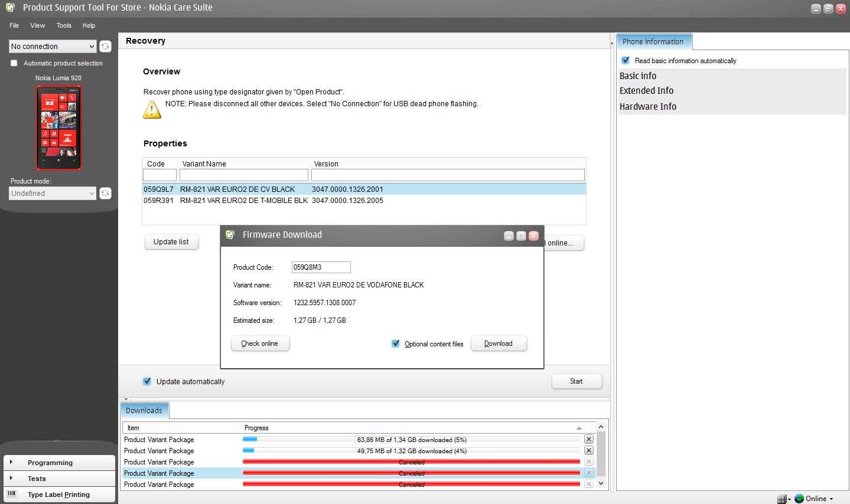Minimize the Nokia Care Suite window
Viewport: 850px width, 504px height.
(816, 8)
